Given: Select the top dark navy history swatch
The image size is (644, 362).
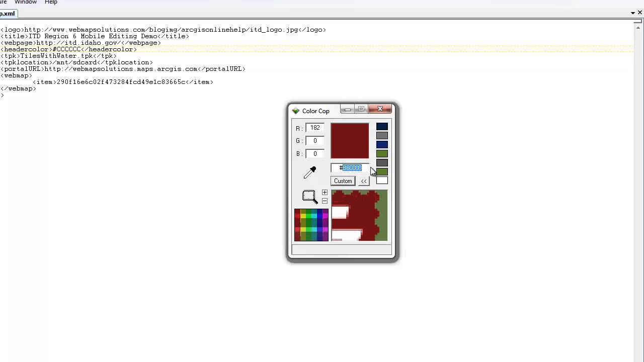Looking at the screenshot, I should point(382,127).
